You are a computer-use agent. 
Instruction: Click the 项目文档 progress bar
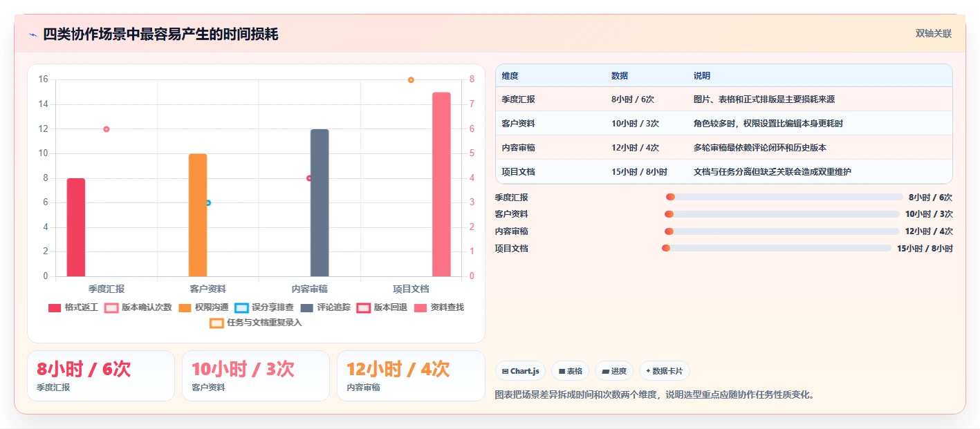click(x=777, y=248)
